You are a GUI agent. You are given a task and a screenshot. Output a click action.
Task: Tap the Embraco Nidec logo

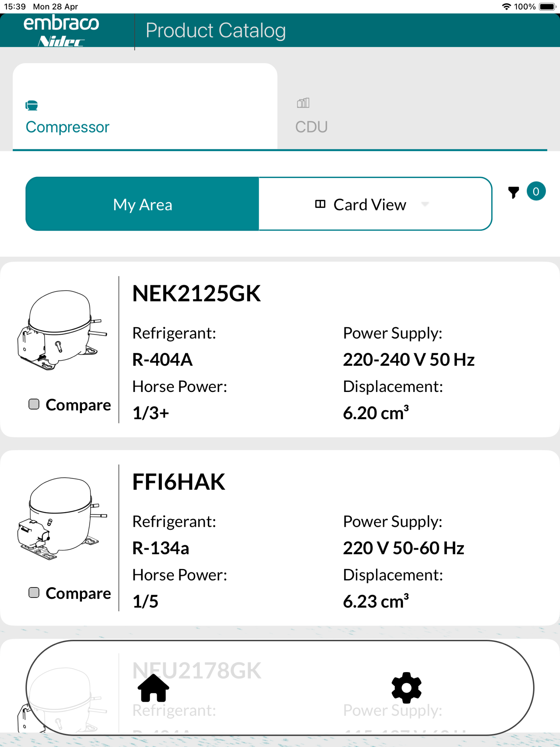[x=61, y=30]
